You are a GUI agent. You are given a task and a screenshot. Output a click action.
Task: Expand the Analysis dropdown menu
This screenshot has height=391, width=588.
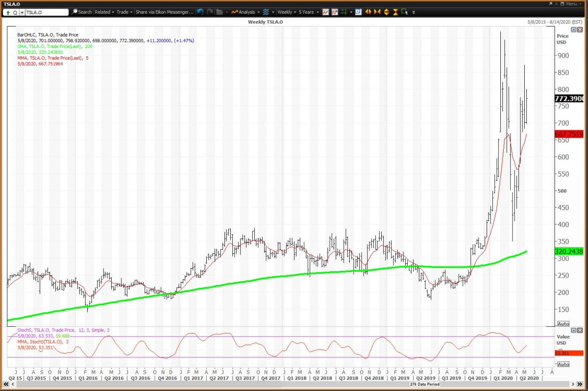246,12
